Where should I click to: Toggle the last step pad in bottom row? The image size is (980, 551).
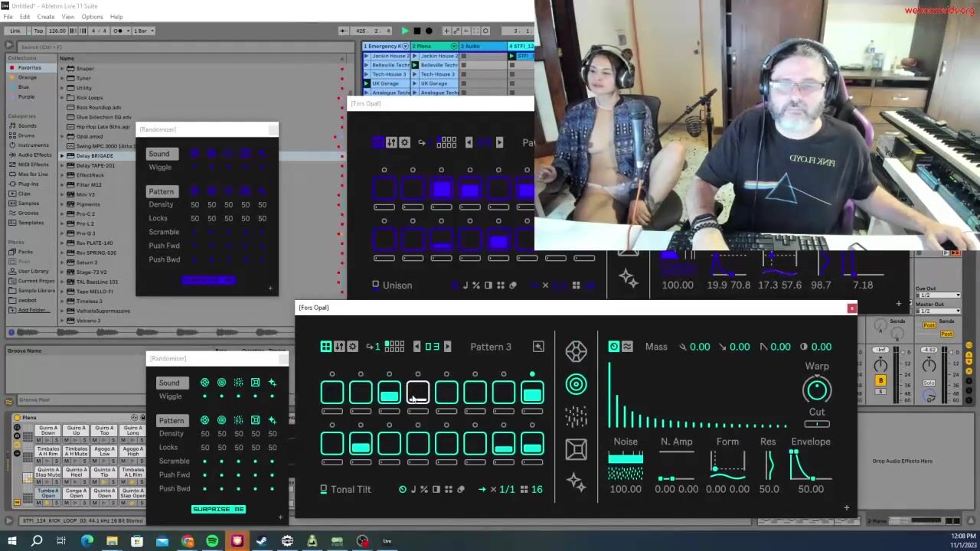point(532,444)
